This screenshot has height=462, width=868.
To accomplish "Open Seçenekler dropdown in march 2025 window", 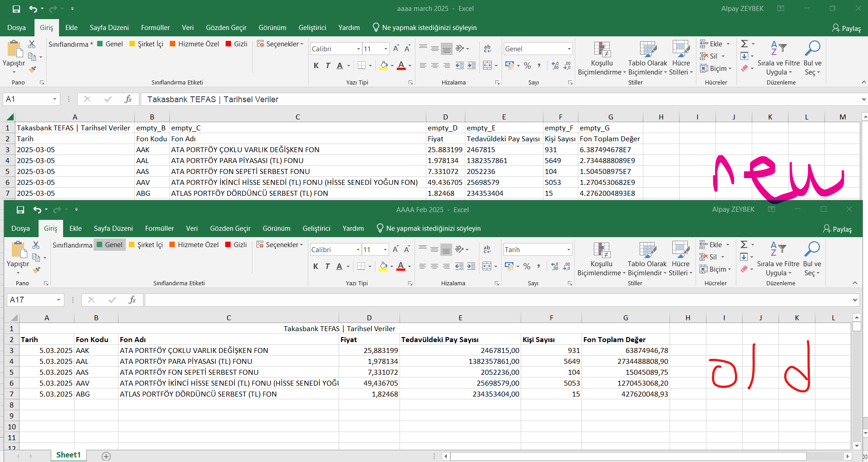I will point(280,44).
